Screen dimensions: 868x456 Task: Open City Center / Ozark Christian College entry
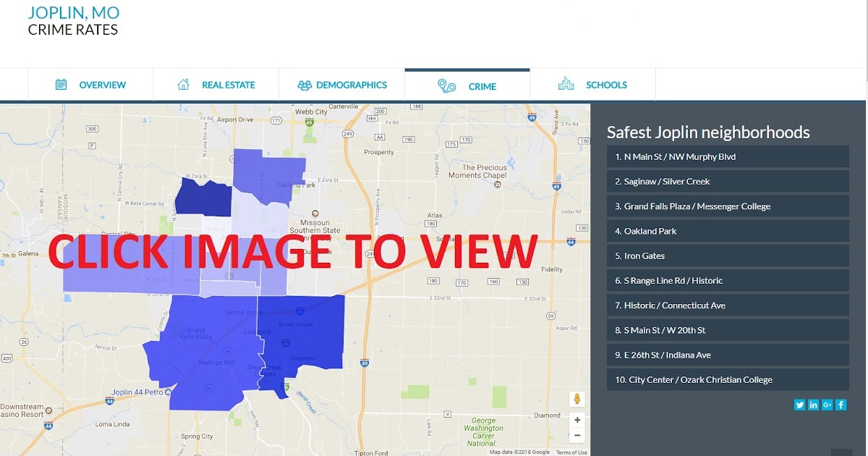coord(728,379)
